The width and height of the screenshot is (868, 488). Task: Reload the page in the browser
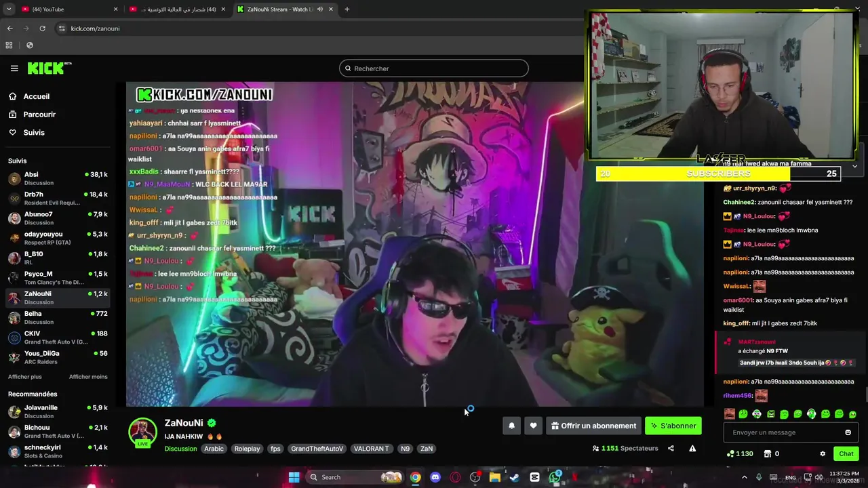point(42,28)
